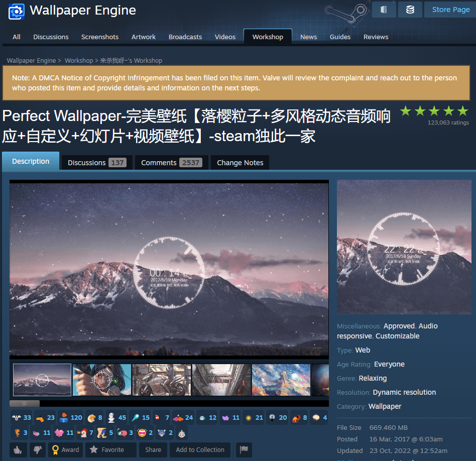Click the reaction award with count 12
The height and width of the screenshot is (461, 476).
(208, 418)
